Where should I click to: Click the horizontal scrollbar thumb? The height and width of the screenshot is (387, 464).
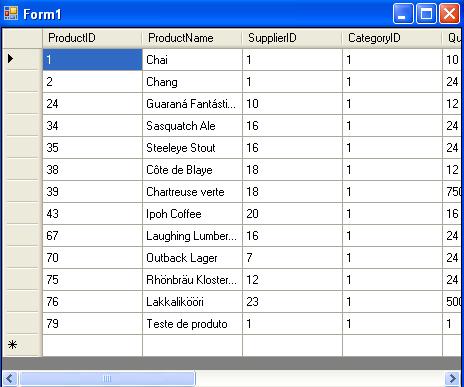(107, 378)
